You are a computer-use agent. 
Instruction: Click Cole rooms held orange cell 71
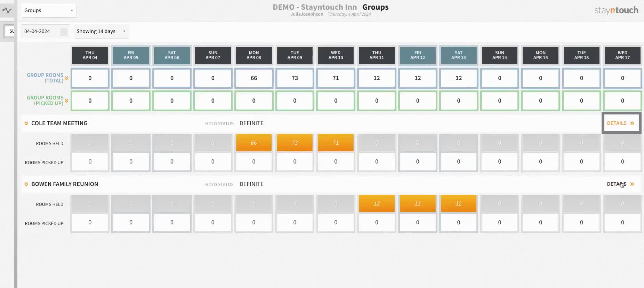pyautogui.click(x=336, y=143)
